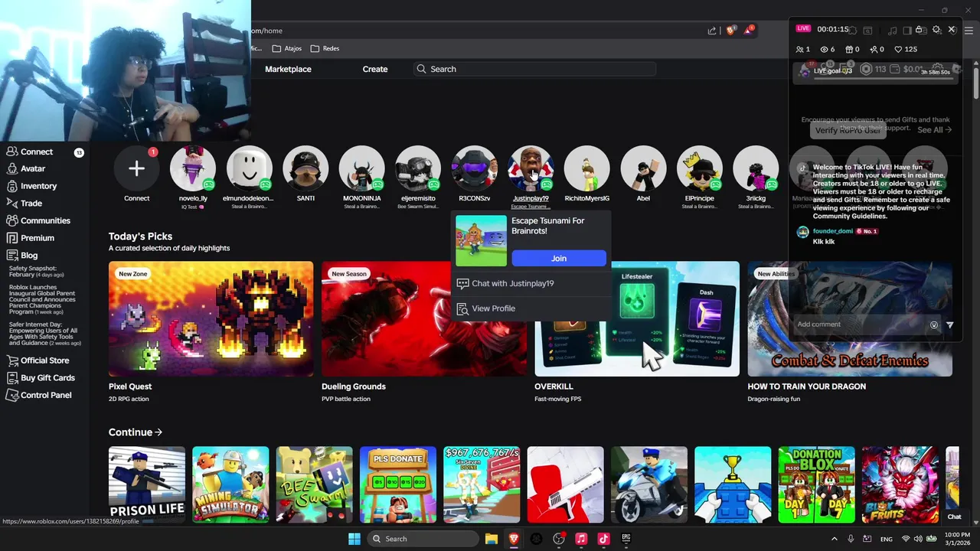Close the TikTok LIVE overlay panel

952,30
